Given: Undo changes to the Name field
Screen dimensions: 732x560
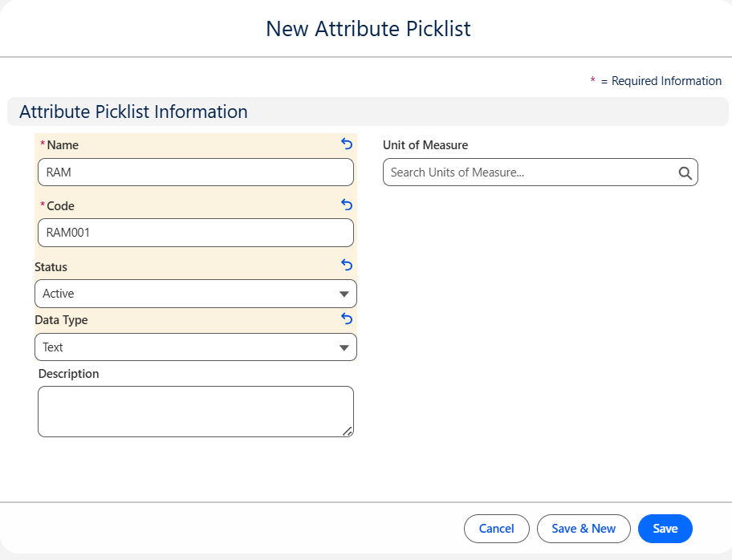Looking at the screenshot, I should (347, 144).
